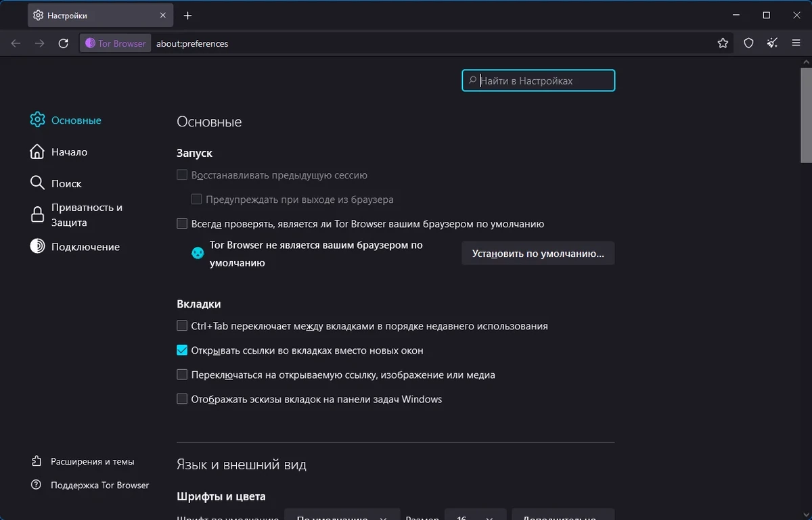Open the hamburger application menu
Image resolution: width=812 pixels, height=520 pixels.
796,43
